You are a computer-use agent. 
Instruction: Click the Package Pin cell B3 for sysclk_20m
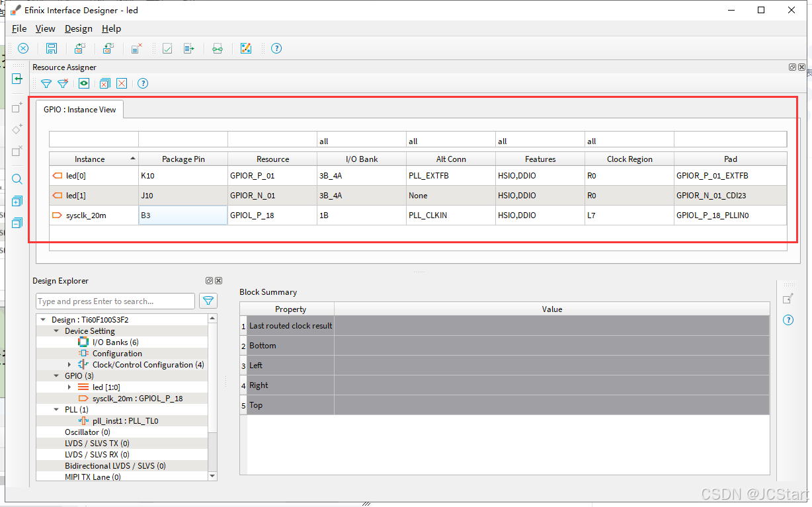[183, 215]
